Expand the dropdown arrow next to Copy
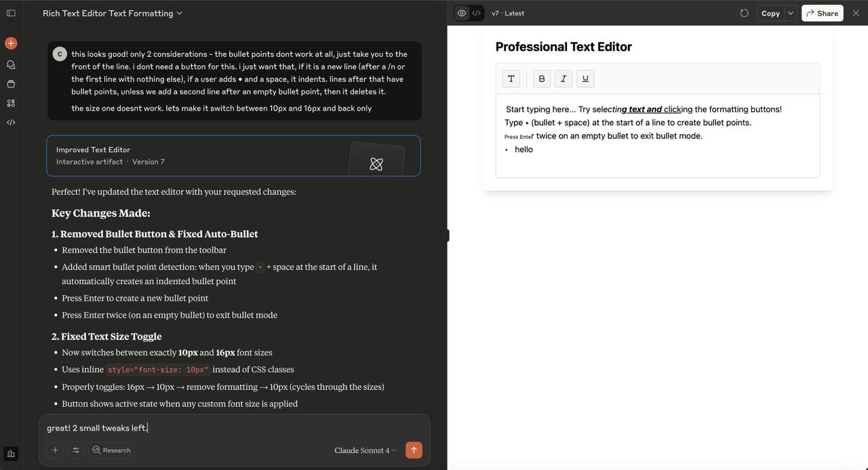This screenshot has width=868, height=470. point(791,13)
